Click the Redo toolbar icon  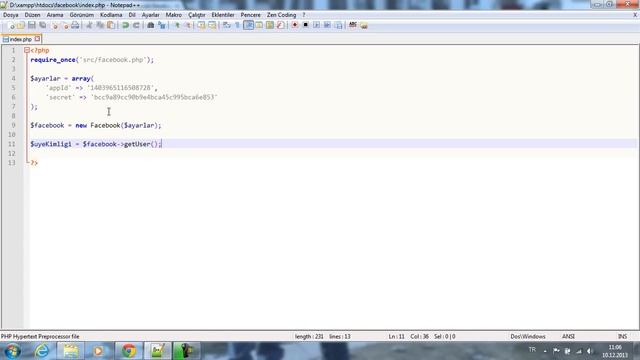pos(136,25)
